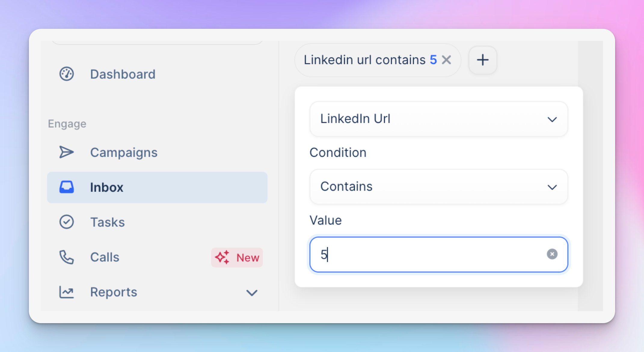Image resolution: width=644 pixels, height=352 pixels.
Task: Add a new filter with plus button
Action: coord(483,60)
